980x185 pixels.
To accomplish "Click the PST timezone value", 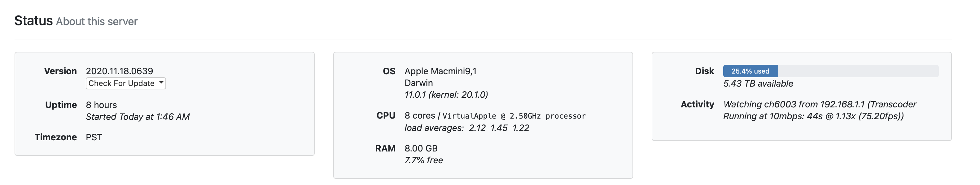I will (94, 137).
